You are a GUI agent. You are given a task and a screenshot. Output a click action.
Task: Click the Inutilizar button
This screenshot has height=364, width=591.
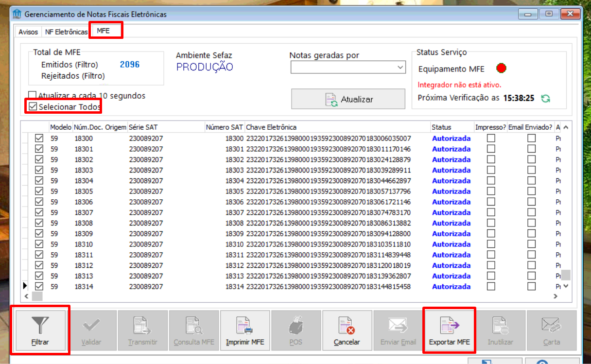501,330
